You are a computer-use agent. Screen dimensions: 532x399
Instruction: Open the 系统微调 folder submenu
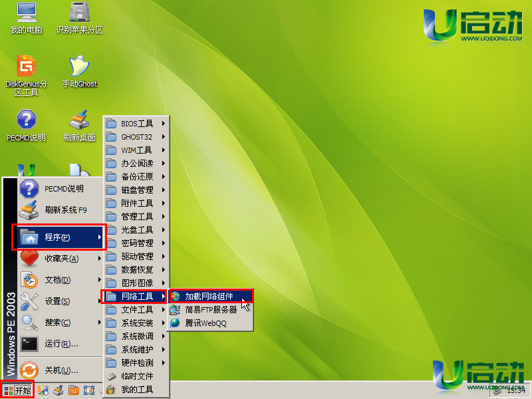(136, 336)
